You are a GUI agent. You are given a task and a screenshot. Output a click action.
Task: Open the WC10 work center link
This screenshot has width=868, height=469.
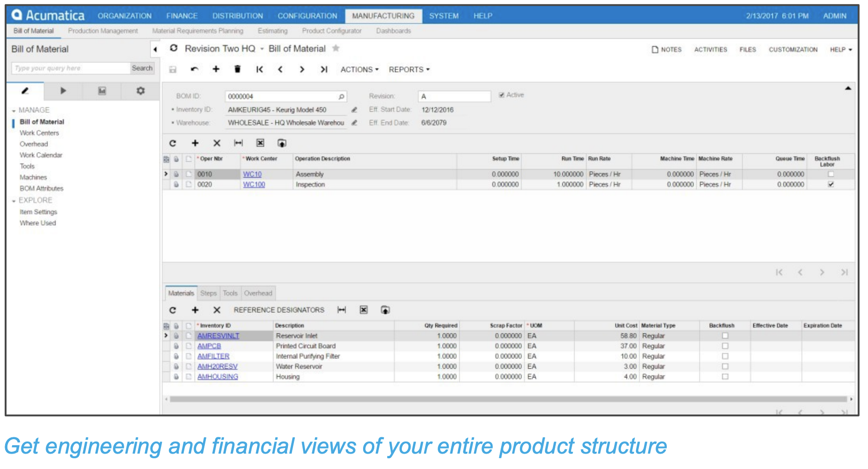pos(252,174)
